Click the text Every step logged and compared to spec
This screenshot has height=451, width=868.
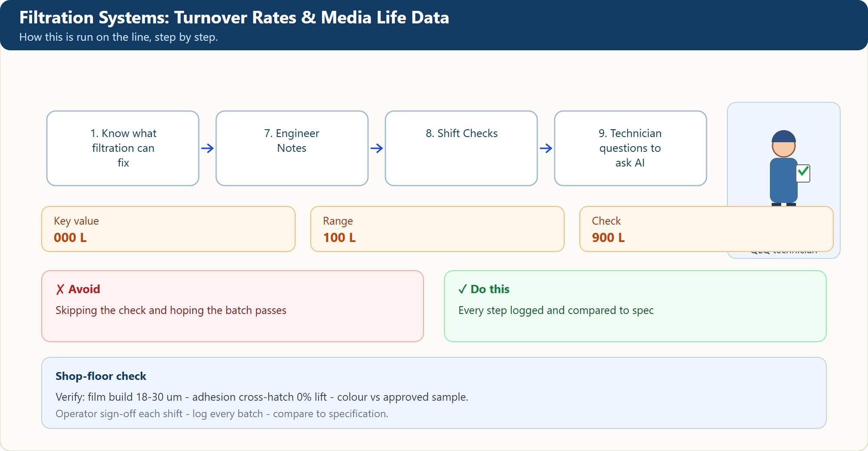[x=556, y=310]
